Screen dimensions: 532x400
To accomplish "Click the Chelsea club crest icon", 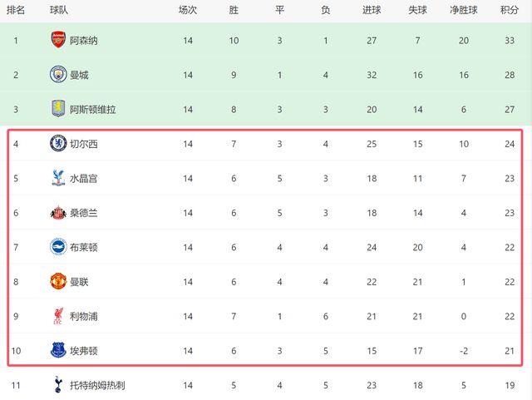I will (x=57, y=143).
